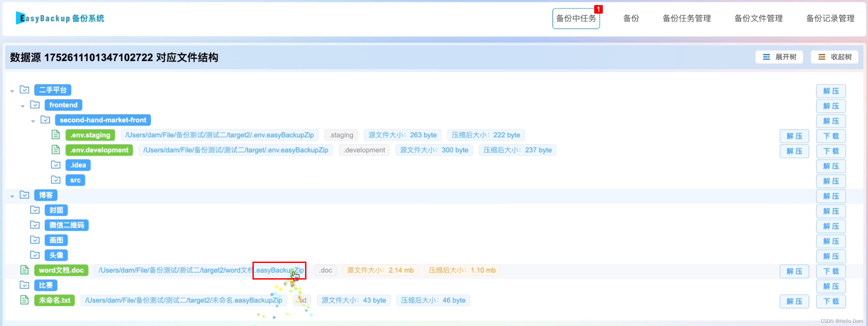This screenshot has height=326, width=868.
Task: Select the frontend tree node
Action: (63, 105)
